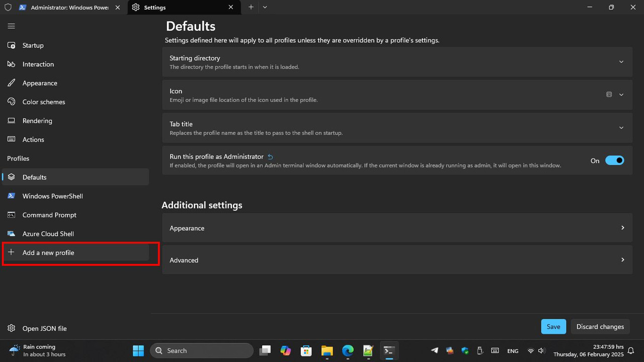Click the USB safely remove tray icon

coord(480,350)
